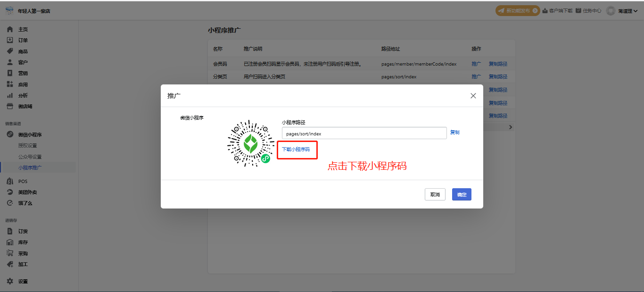This screenshot has height=292, width=644.
Task: Click the 路径地址 column header
Action: (390, 49)
